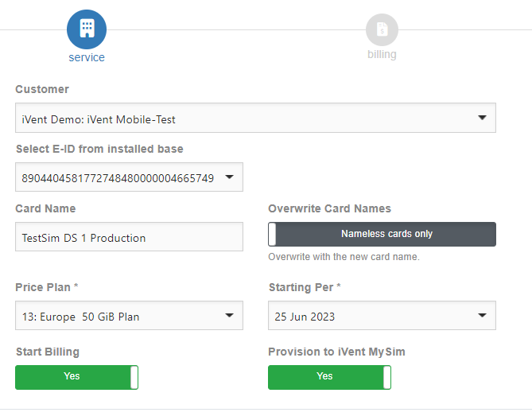The image size is (532, 420).
Task: Click the service step building icon
Action: pyautogui.click(x=87, y=29)
